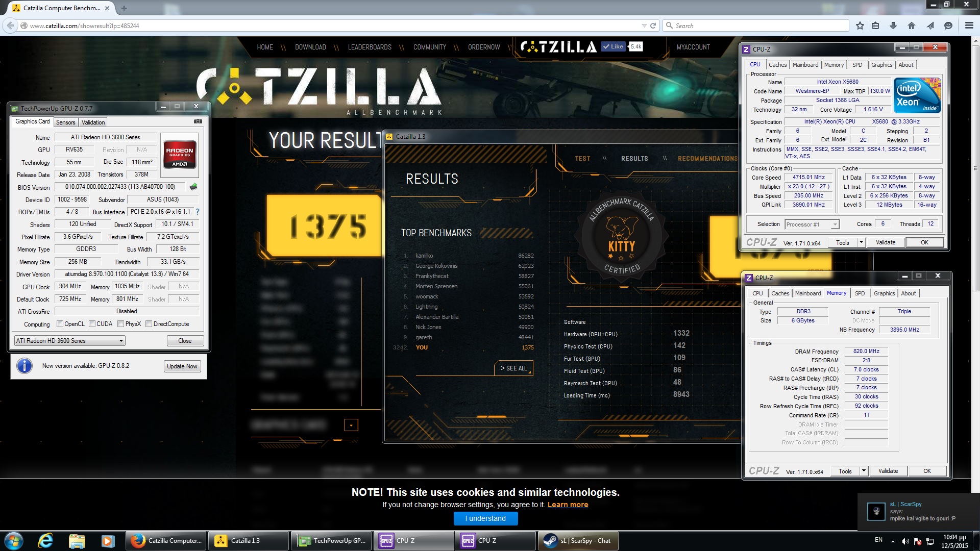Focus the Firefox search field
The width and height of the screenshot is (980, 551).
pos(755,26)
